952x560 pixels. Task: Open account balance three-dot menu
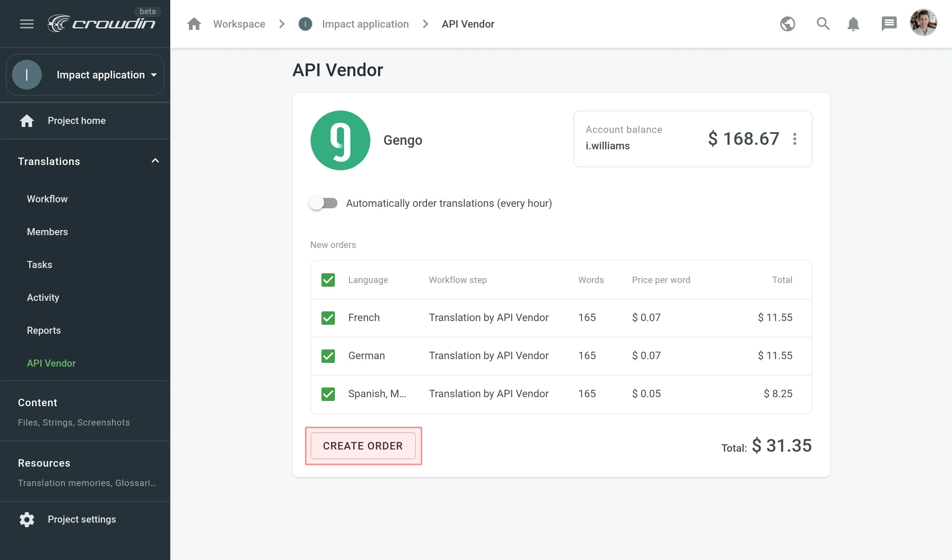click(x=795, y=139)
